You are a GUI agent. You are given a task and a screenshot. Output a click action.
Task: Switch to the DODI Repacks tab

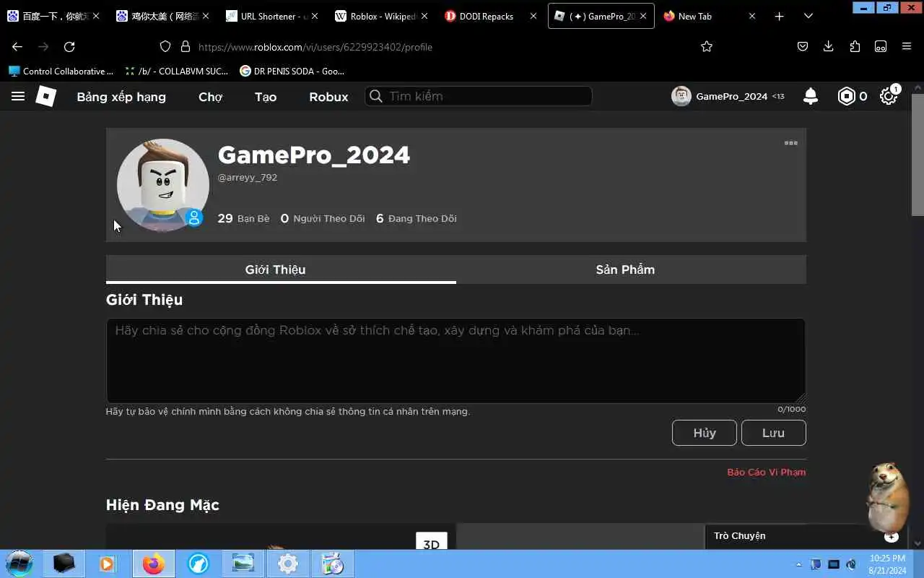click(x=491, y=16)
